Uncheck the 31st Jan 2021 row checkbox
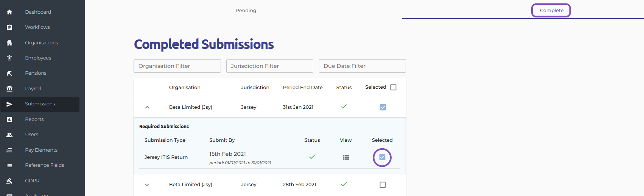This screenshot has width=644, height=196. point(383,107)
